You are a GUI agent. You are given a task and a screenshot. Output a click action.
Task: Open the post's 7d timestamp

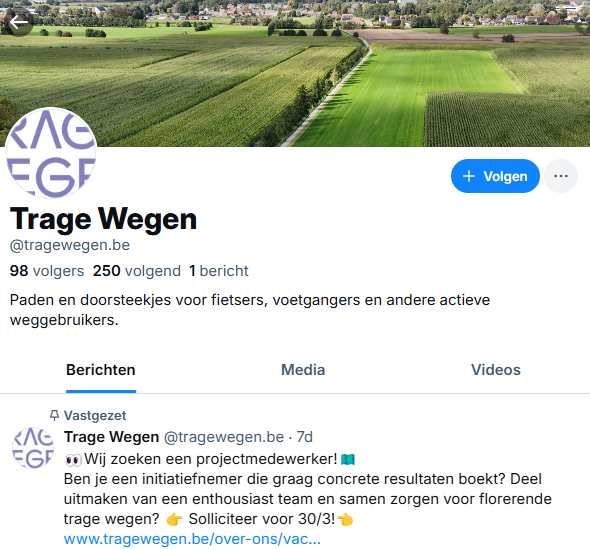[304, 437]
